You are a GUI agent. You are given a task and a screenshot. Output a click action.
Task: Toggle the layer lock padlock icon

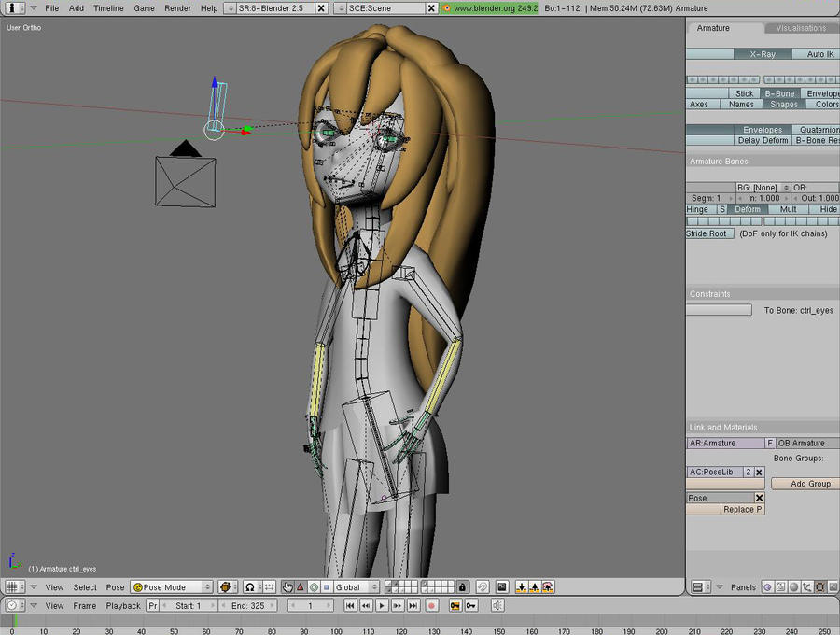[463, 586]
